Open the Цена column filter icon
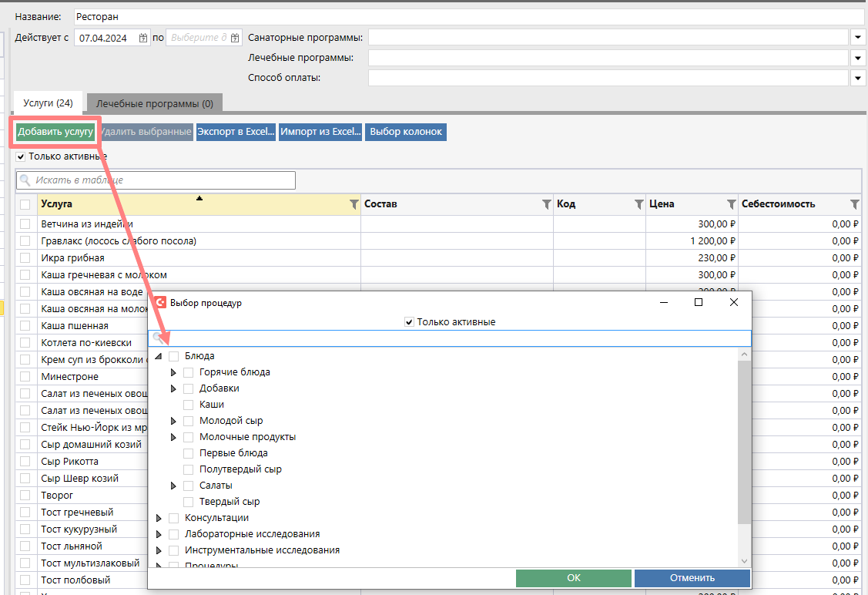The width and height of the screenshot is (868, 595). pos(731,204)
